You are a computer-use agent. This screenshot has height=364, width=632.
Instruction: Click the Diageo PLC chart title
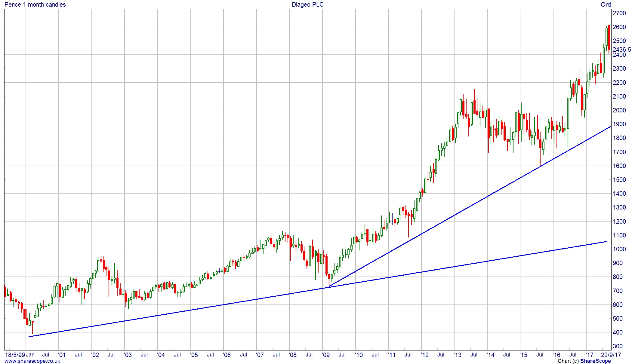(307, 5)
